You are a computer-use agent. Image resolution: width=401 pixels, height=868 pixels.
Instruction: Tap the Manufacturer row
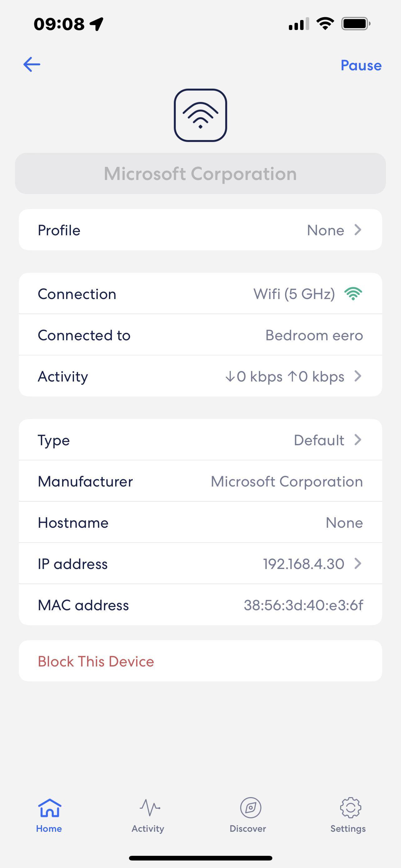pyautogui.click(x=200, y=481)
